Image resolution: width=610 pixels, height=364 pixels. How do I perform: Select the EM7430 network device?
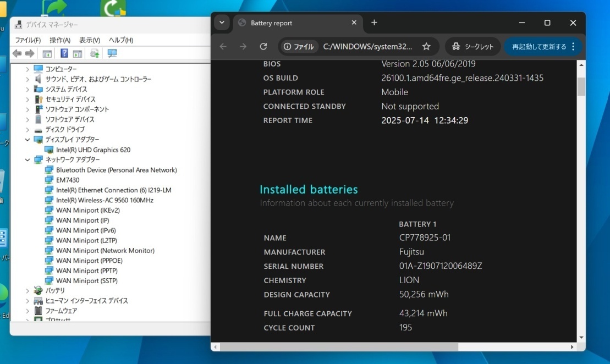[68, 180]
